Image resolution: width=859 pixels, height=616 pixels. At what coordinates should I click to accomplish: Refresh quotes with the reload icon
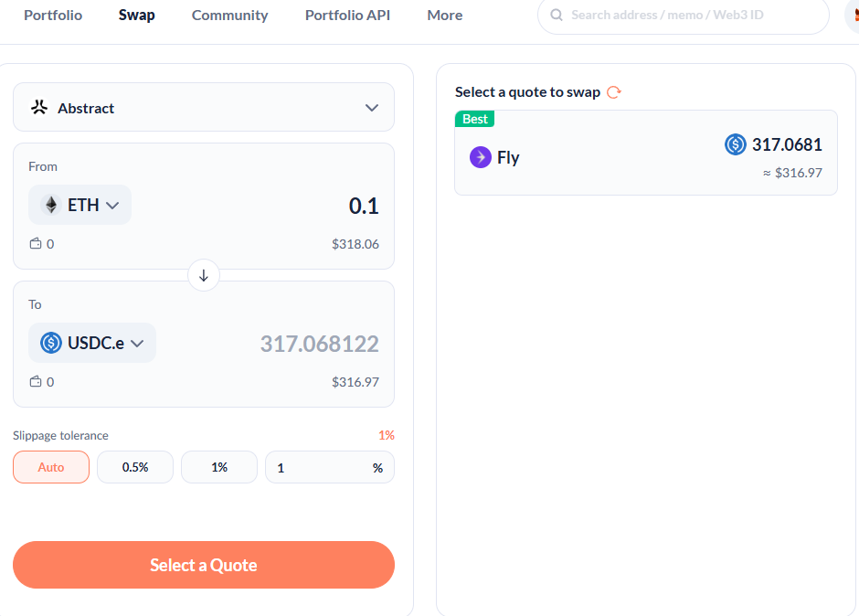[x=614, y=92]
